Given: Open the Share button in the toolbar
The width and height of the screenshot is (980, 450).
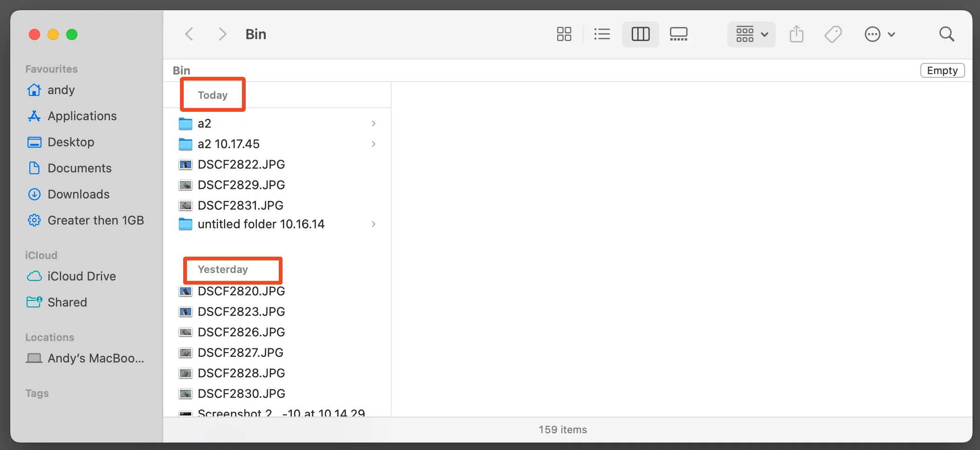Looking at the screenshot, I should tap(797, 34).
